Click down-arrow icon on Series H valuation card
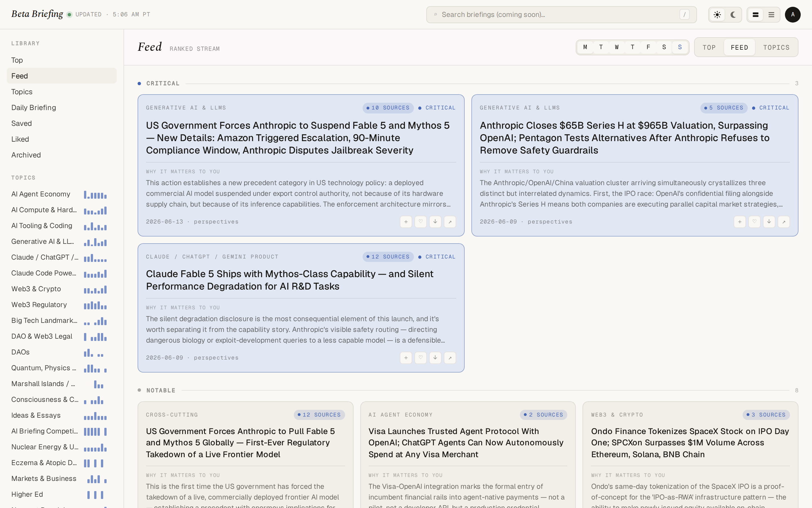Image resolution: width=812 pixels, height=508 pixels. [x=769, y=222]
